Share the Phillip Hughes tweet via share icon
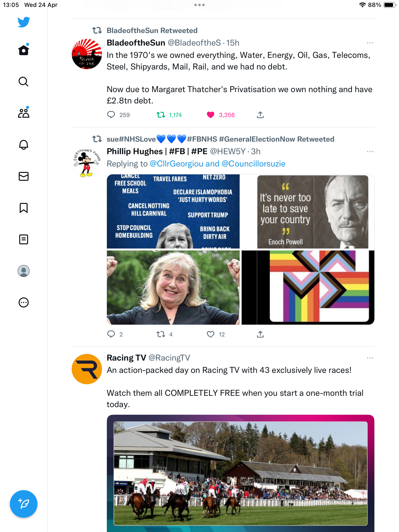Screen dimensions: 399x532 click(x=260, y=334)
